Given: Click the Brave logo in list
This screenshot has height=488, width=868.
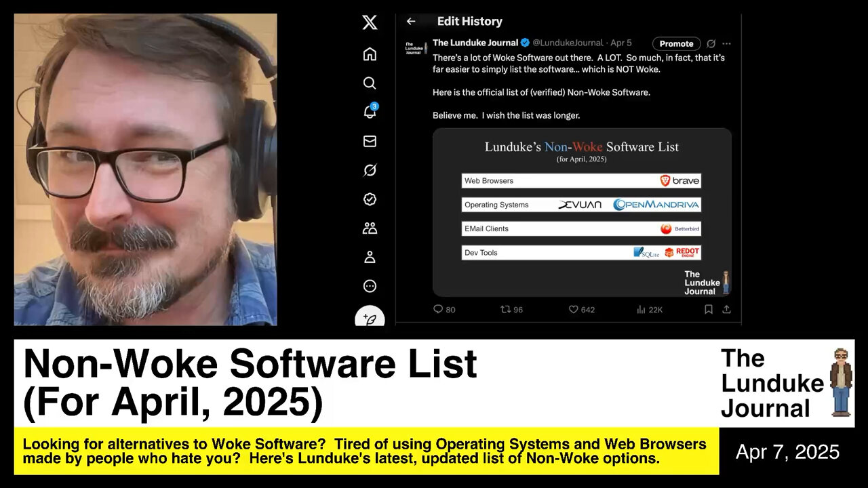Looking at the screenshot, I should tap(679, 180).
